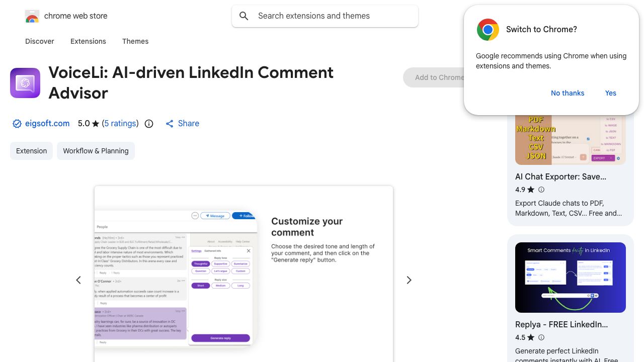The height and width of the screenshot is (362, 644).
Task: Show next screenshot with right arrow
Action: 409,280
